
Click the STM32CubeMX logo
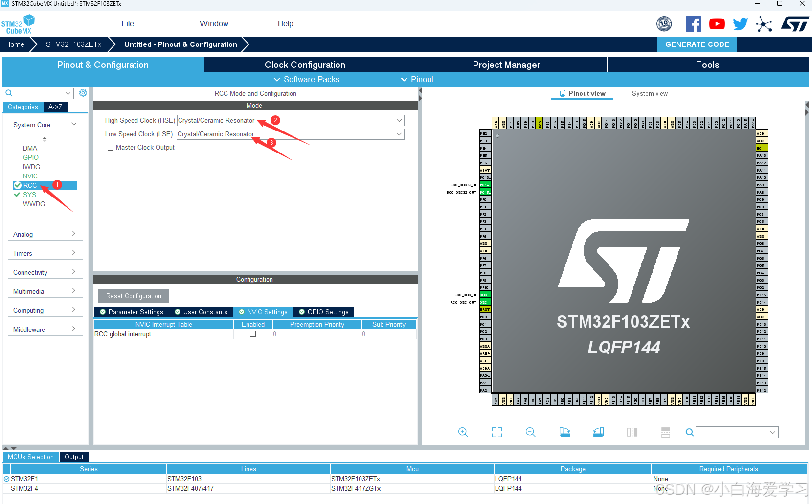point(18,24)
